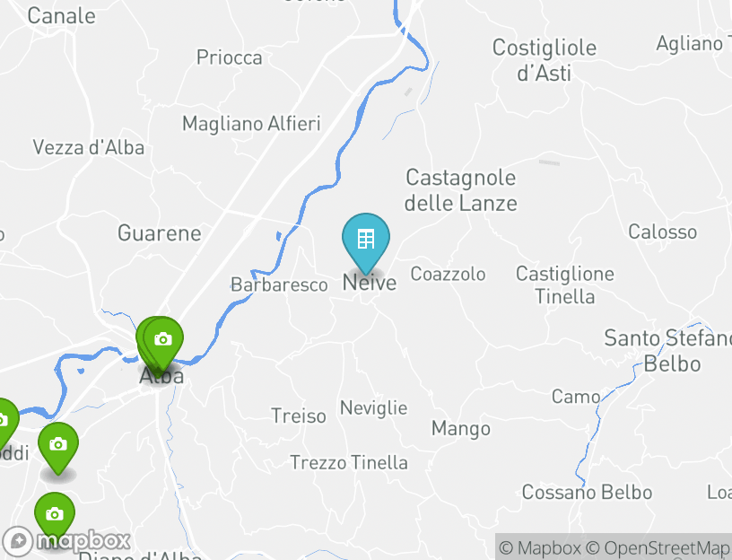
Task: Click the Castagnole delle Lanze label
Action: pyautogui.click(x=461, y=190)
